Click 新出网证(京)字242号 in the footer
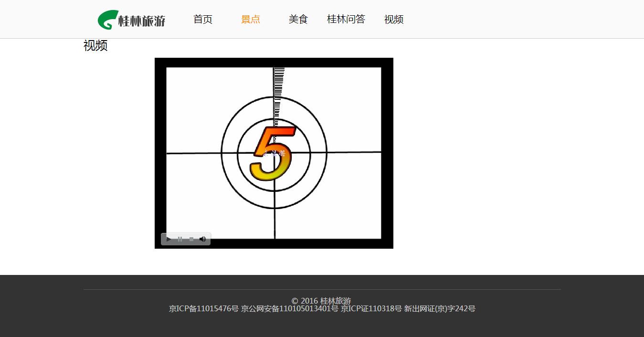The image size is (644, 337). (x=440, y=309)
